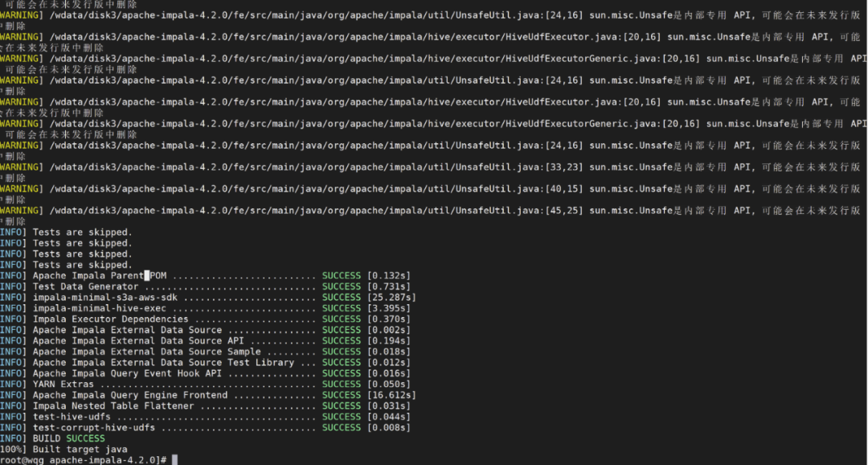The image size is (868, 465).
Task: Click the 'YARN Extras' module name
Action: (63, 384)
